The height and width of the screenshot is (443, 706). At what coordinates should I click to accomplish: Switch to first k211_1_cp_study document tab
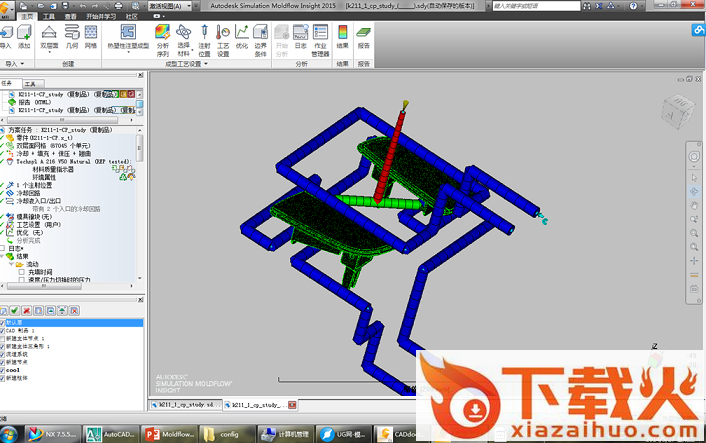(185, 405)
